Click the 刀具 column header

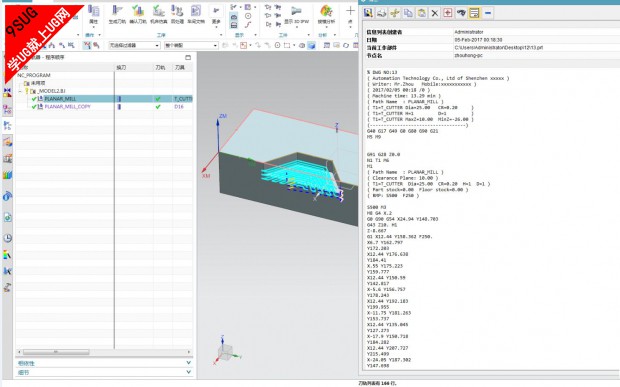[x=180, y=68]
